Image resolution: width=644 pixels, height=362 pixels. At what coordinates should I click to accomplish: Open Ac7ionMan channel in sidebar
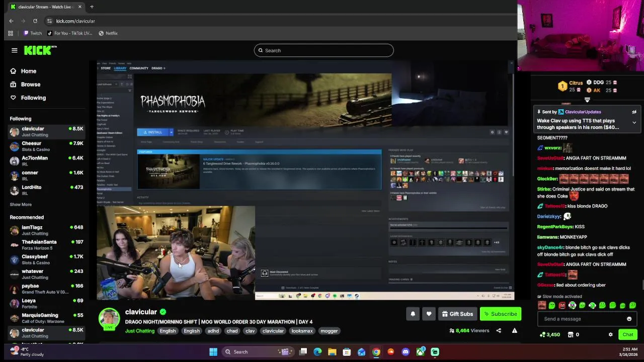(x=46, y=161)
